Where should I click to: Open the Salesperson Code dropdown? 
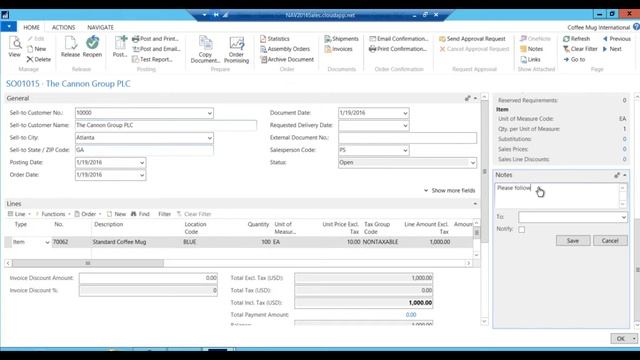tap(405, 150)
